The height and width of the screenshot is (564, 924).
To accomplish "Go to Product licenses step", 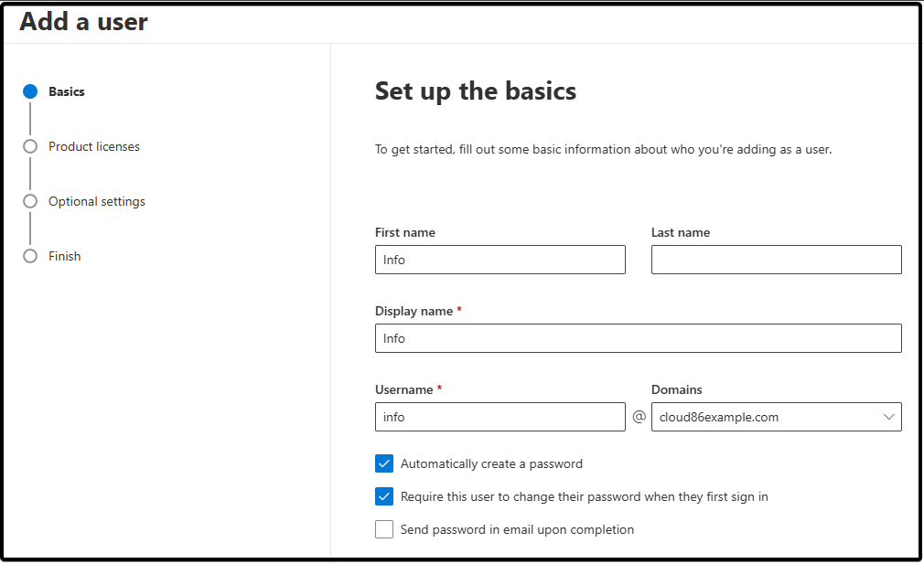I will tap(94, 146).
